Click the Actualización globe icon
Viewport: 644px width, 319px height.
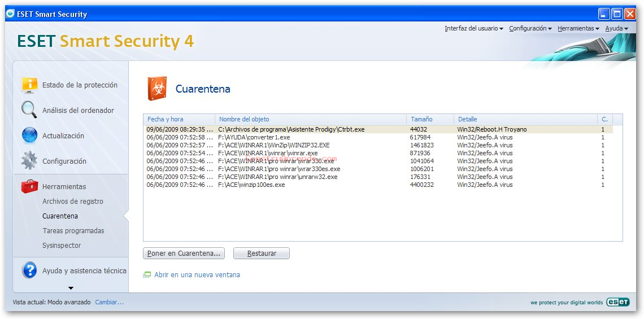pyautogui.click(x=29, y=136)
